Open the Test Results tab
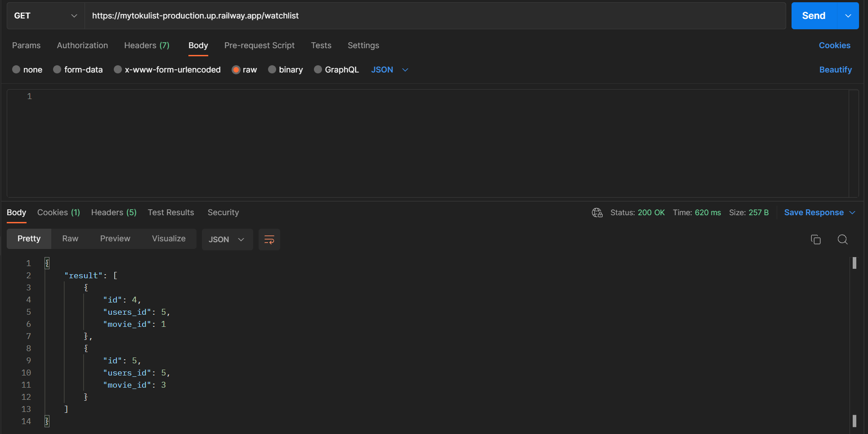This screenshot has width=868, height=434. click(x=171, y=212)
